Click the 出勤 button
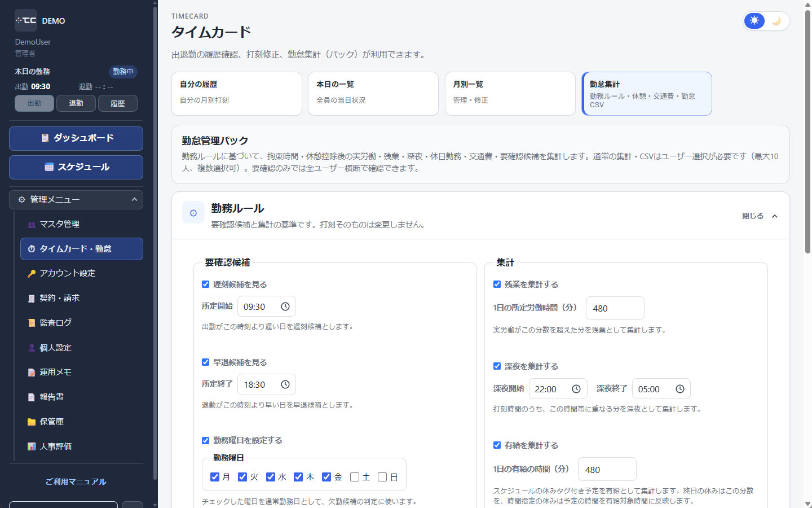 click(x=34, y=103)
